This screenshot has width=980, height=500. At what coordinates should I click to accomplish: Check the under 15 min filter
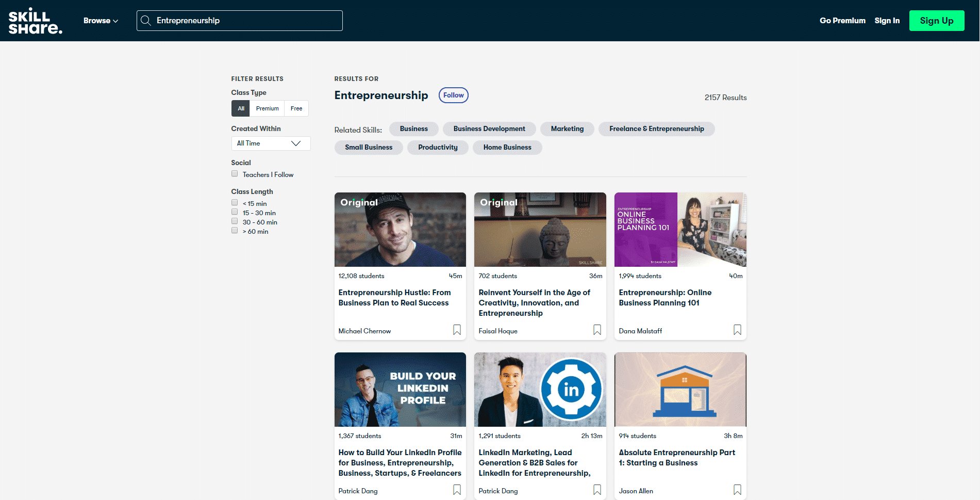[x=235, y=203]
